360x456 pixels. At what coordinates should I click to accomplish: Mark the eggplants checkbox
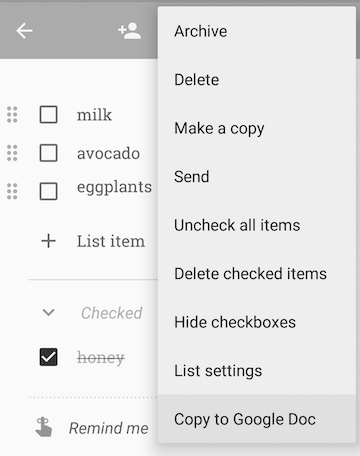pyautogui.click(x=48, y=191)
